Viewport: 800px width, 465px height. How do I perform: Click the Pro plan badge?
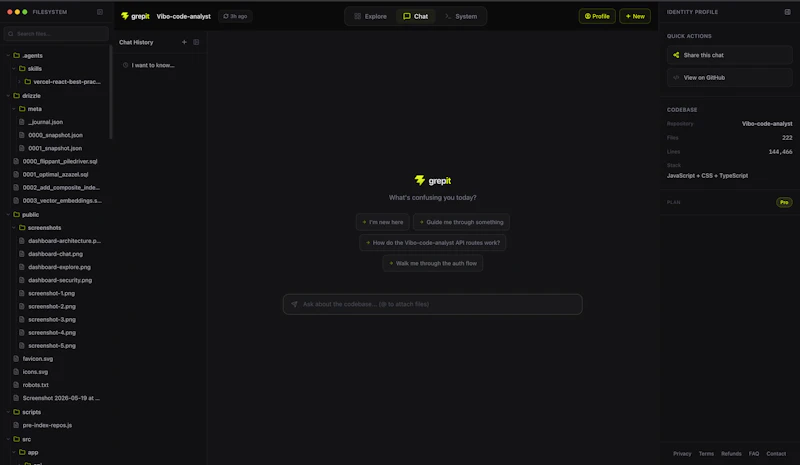tap(784, 202)
